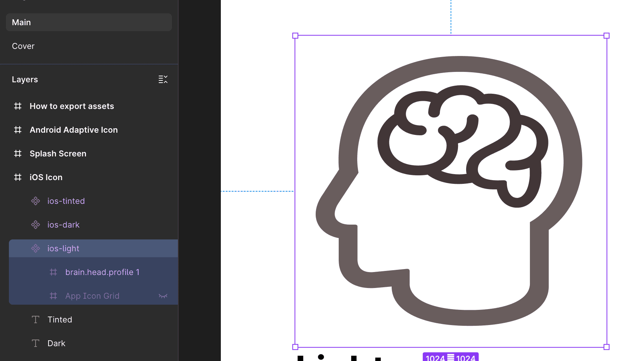Click the brain head profile artwork on canvas
Image resolution: width=644 pixels, height=361 pixels.
pyautogui.click(x=449, y=191)
